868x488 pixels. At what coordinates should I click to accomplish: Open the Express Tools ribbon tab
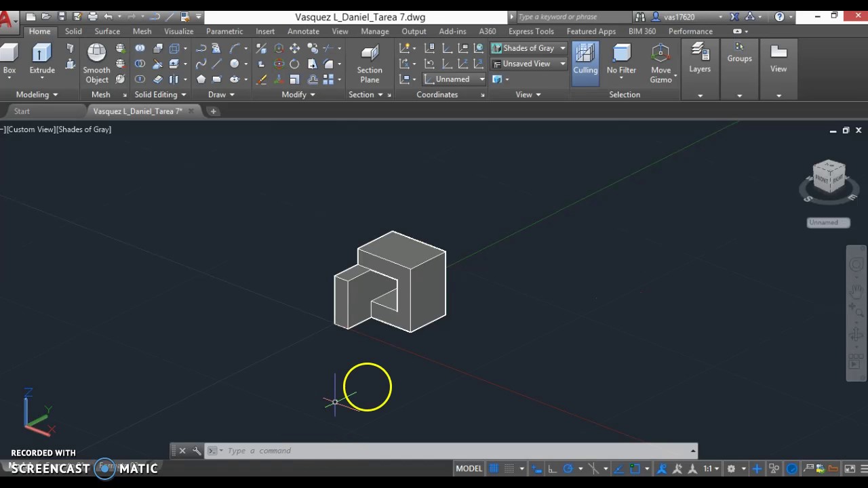tap(531, 31)
